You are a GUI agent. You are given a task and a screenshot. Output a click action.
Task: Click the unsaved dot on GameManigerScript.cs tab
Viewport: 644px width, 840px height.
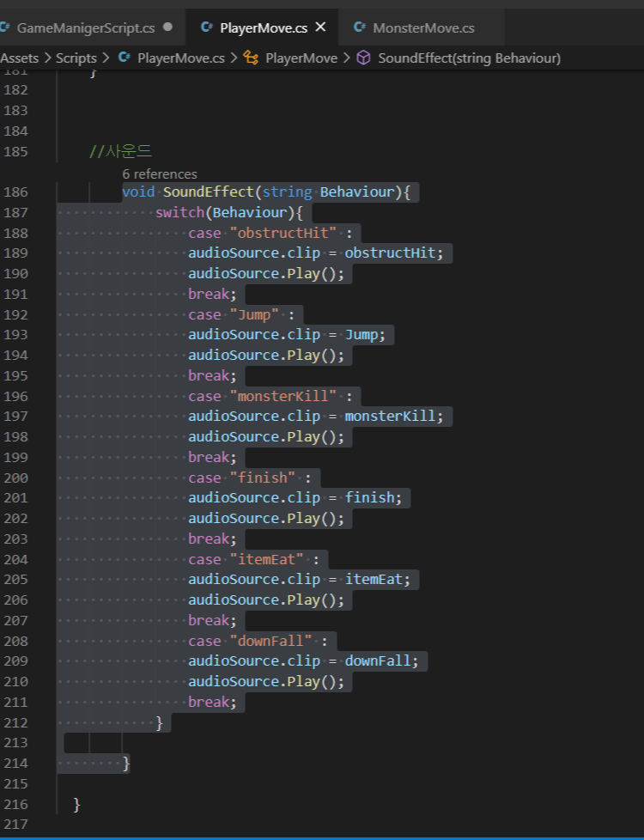tap(167, 27)
